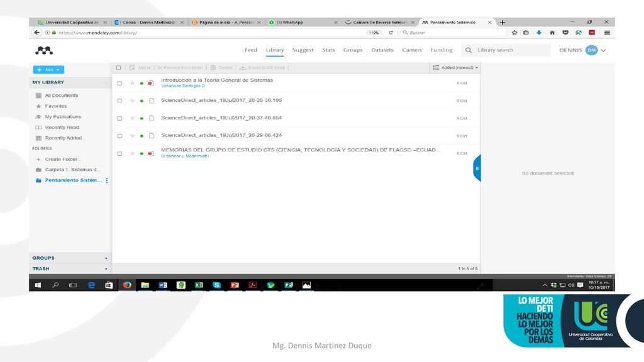
Task: Switch to the WhatsApp browser tab
Action: 303,22
